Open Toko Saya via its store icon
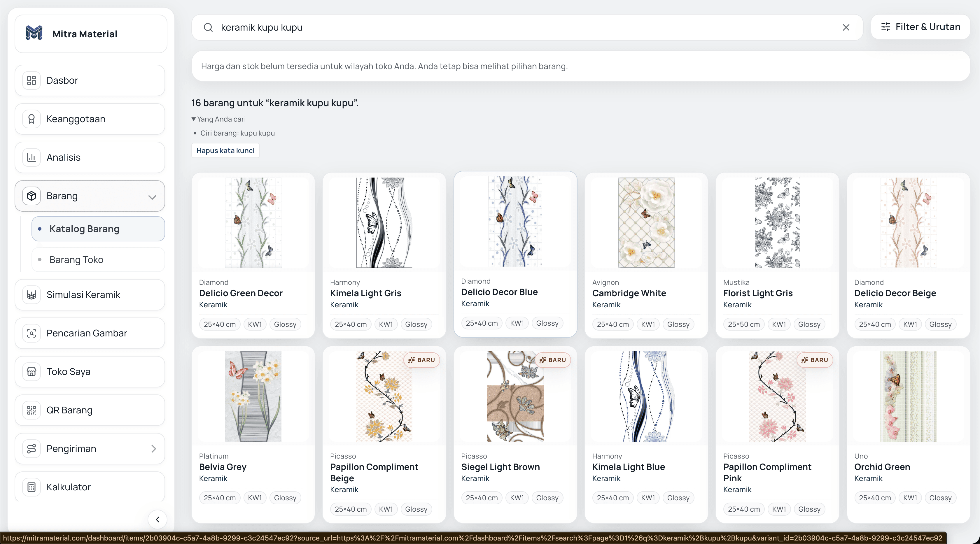This screenshot has height=544, width=980. click(x=32, y=372)
